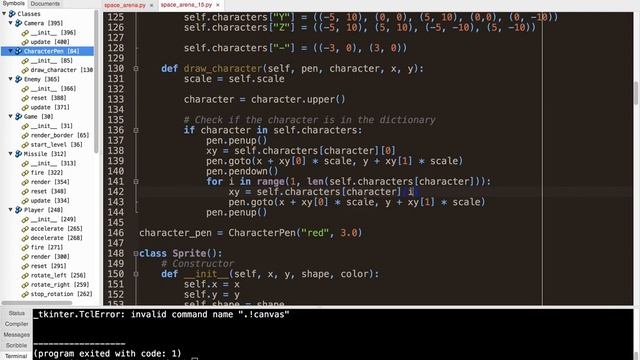This screenshot has height=360, width=640.
Task: Jump to Enemy reset [388] symbol
Action: click(x=48, y=98)
